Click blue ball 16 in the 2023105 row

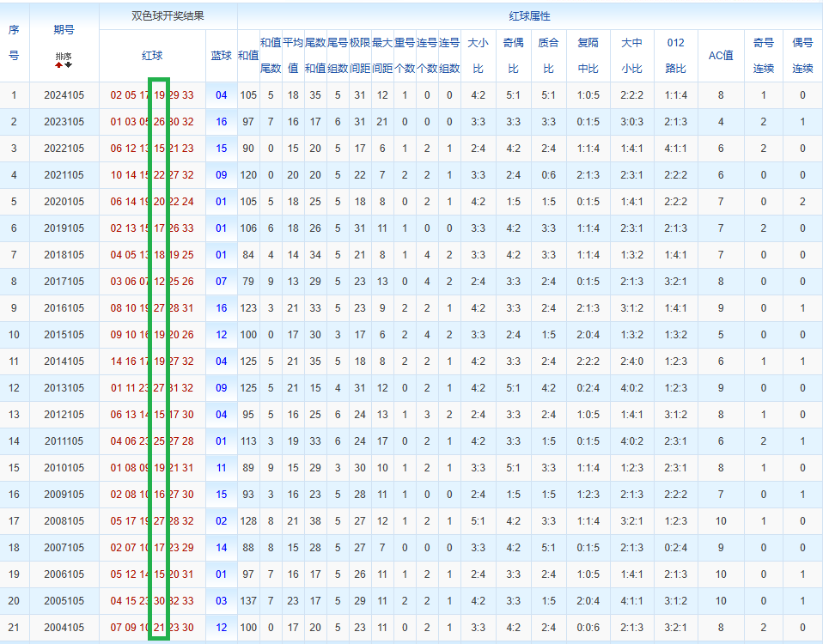pos(221,122)
